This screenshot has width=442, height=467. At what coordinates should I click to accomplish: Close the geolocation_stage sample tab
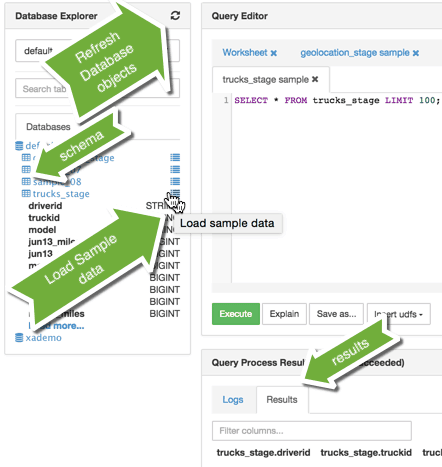click(x=416, y=53)
